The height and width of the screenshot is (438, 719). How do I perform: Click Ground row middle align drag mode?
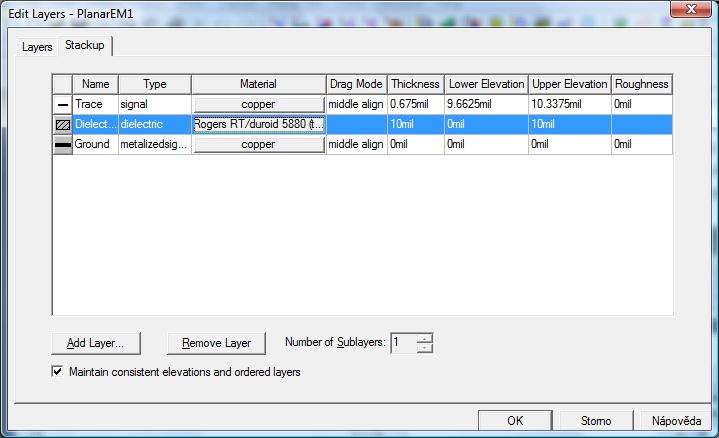356,144
